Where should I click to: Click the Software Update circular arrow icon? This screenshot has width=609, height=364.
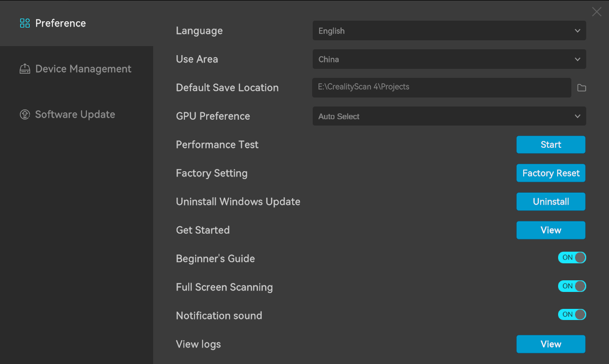24,114
